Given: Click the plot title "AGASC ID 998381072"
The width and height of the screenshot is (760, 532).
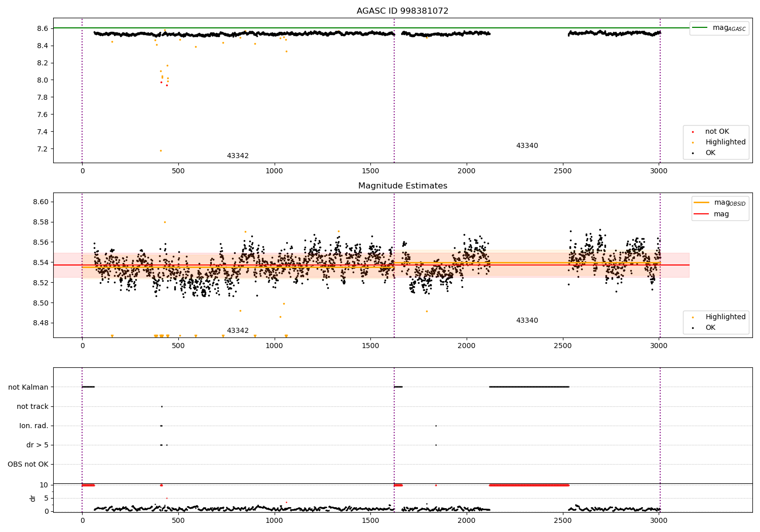Looking at the screenshot, I should click(x=402, y=11).
